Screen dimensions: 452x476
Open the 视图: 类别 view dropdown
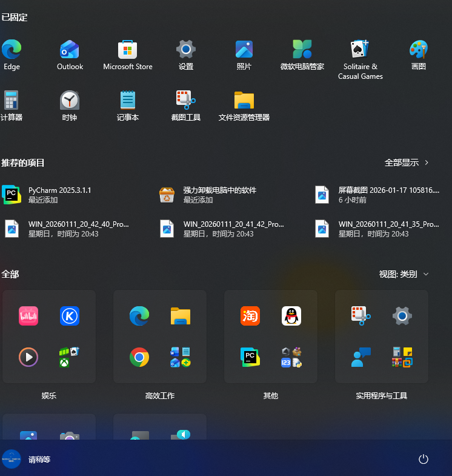coord(404,274)
